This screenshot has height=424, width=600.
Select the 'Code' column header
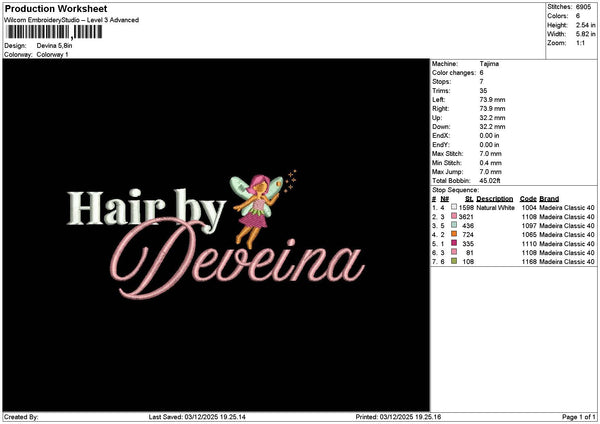528,199
